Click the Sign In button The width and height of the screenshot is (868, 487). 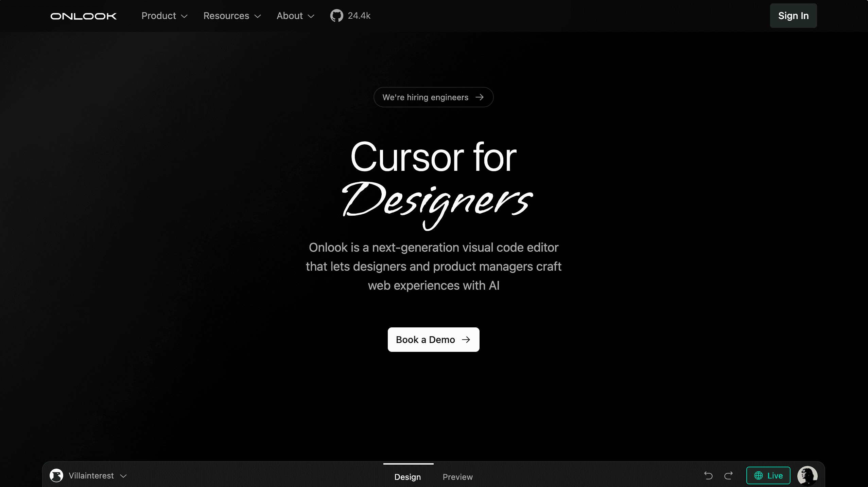[x=793, y=15]
